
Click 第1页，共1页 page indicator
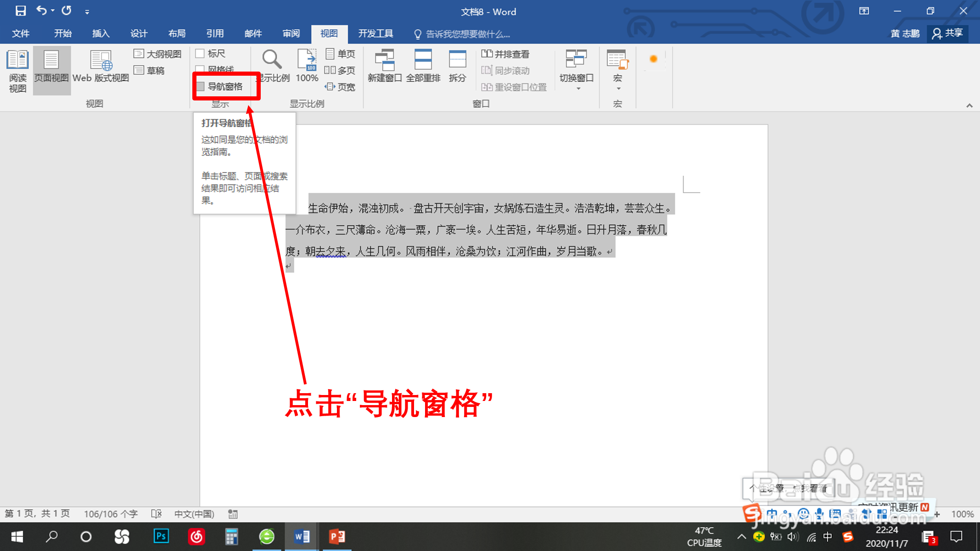click(x=38, y=514)
